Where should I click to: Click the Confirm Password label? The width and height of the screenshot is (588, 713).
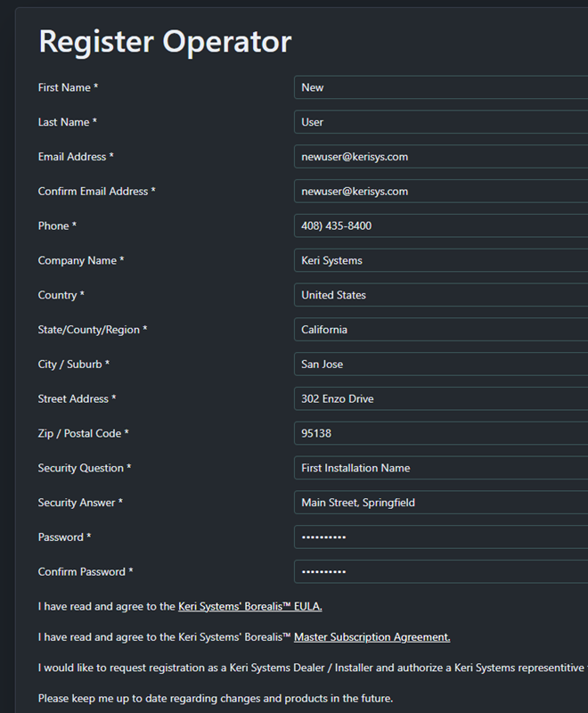pyautogui.click(x=86, y=571)
